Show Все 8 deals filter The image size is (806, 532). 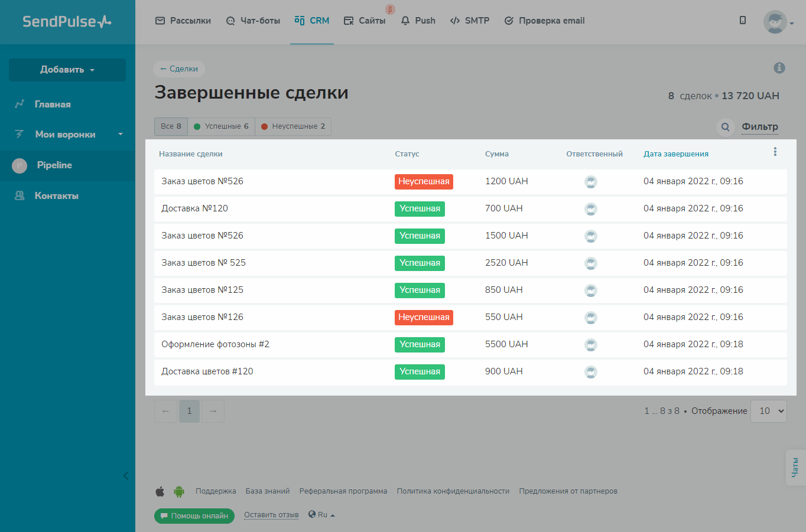tap(171, 126)
